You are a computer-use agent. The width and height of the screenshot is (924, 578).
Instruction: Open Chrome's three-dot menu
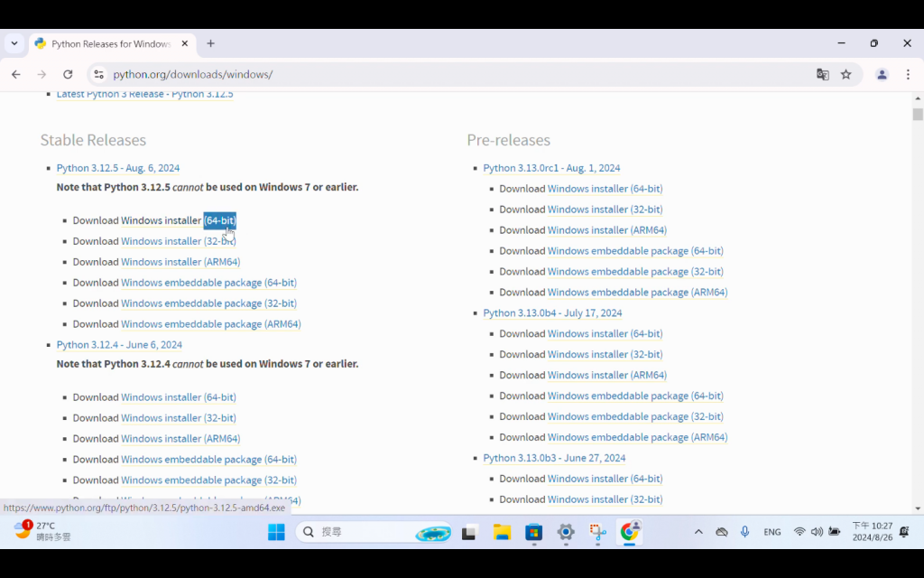pyautogui.click(x=908, y=74)
